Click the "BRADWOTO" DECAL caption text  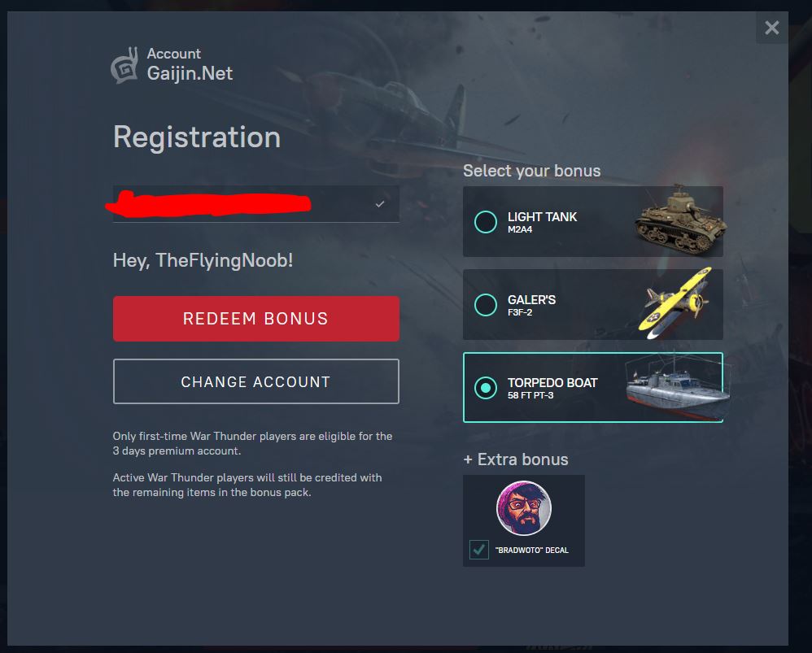pos(532,551)
